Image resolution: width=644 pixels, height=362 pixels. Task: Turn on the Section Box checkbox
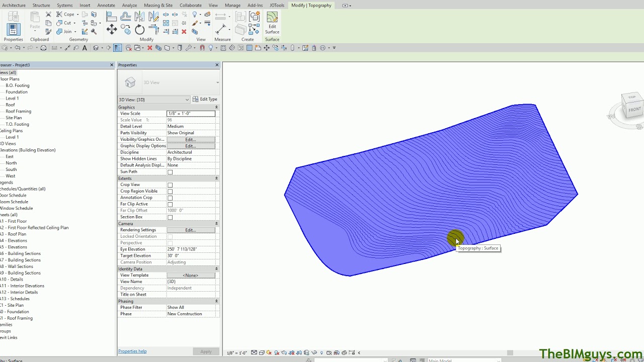pos(170,217)
